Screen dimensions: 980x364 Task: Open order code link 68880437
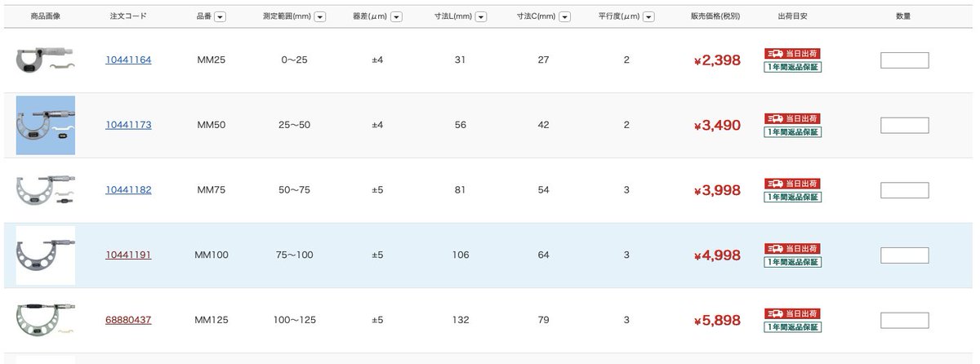(128, 321)
